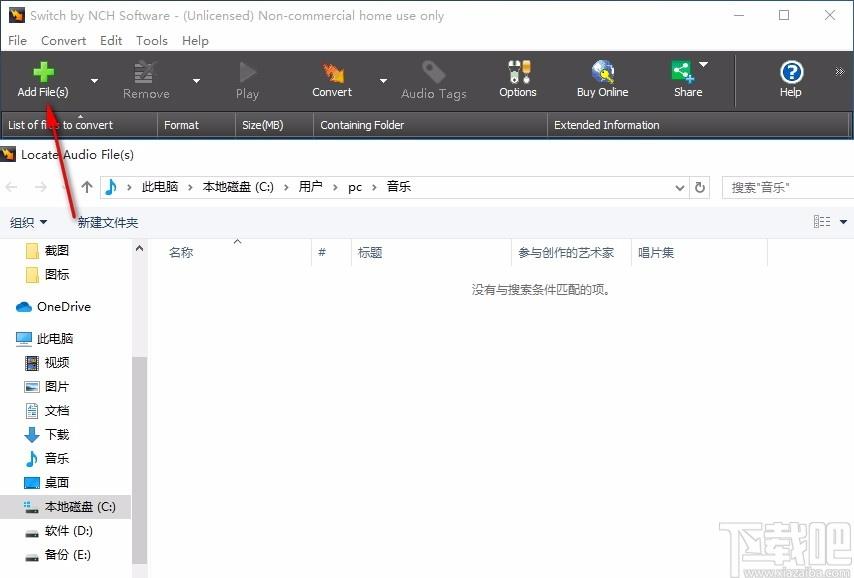The height and width of the screenshot is (578, 854).
Task: Click 音乐 in the address breadcrumb
Action: coord(399,187)
